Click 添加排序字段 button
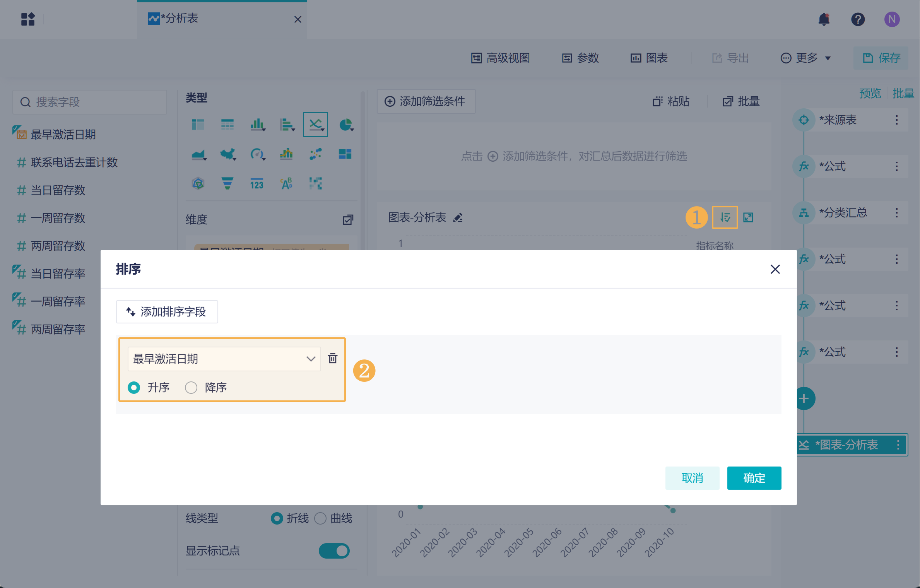This screenshot has width=920, height=588. coord(167,311)
